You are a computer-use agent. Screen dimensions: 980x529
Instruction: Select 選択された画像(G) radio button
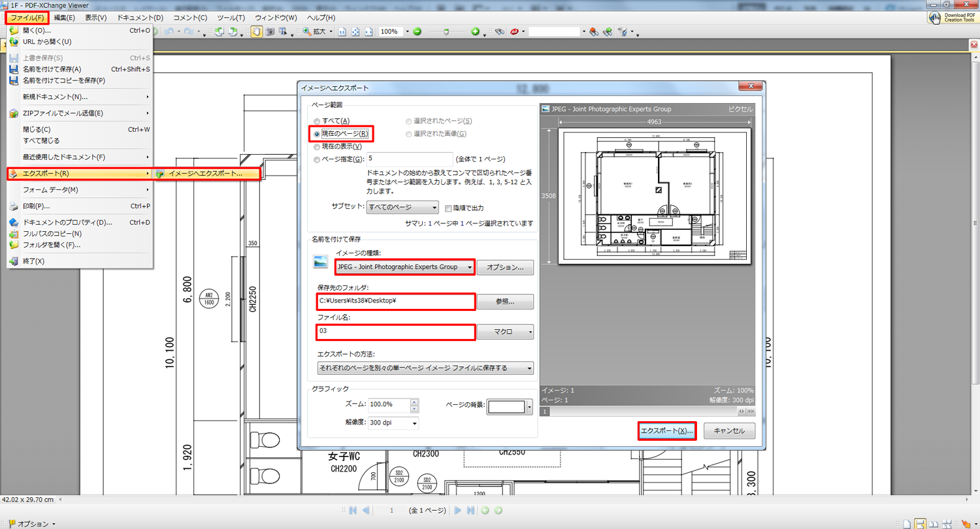pos(409,134)
